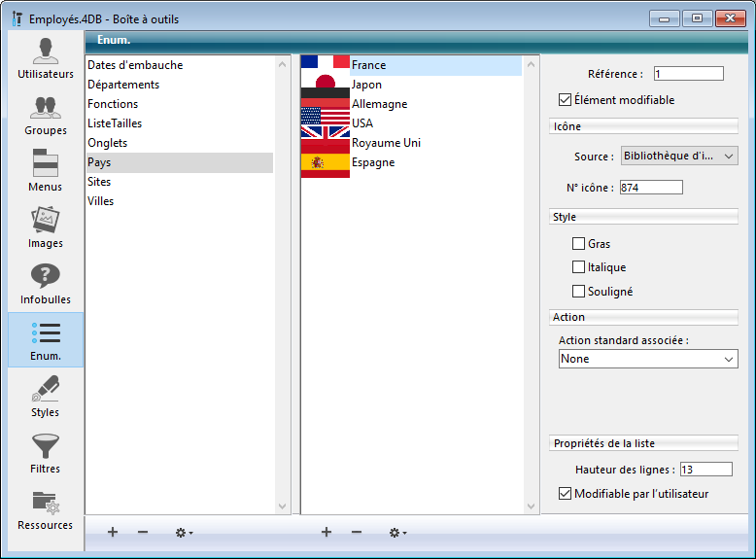Enable the Gras style checkbox
Screen dimensions: 756x559
579,244
